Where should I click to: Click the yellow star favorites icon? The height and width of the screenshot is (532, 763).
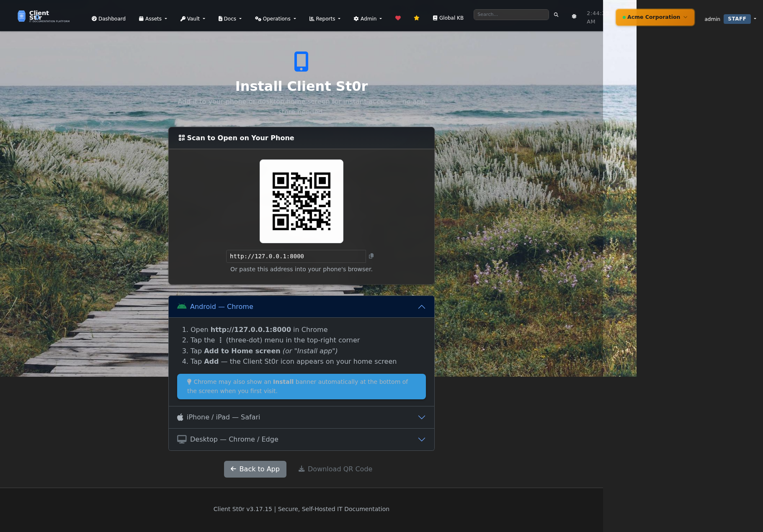pyautogui.click(x=416, y=18)
